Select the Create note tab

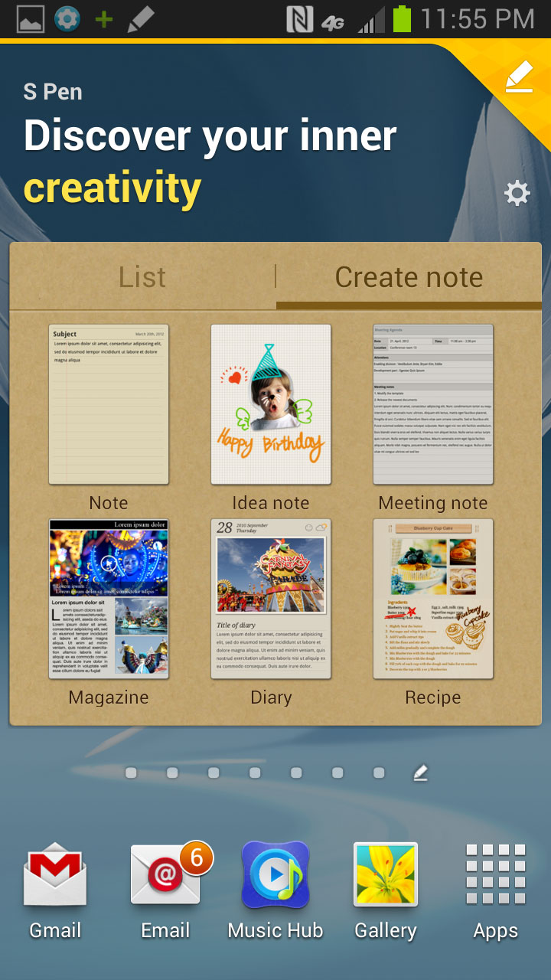pyautogui.click(x=409, y=277)
